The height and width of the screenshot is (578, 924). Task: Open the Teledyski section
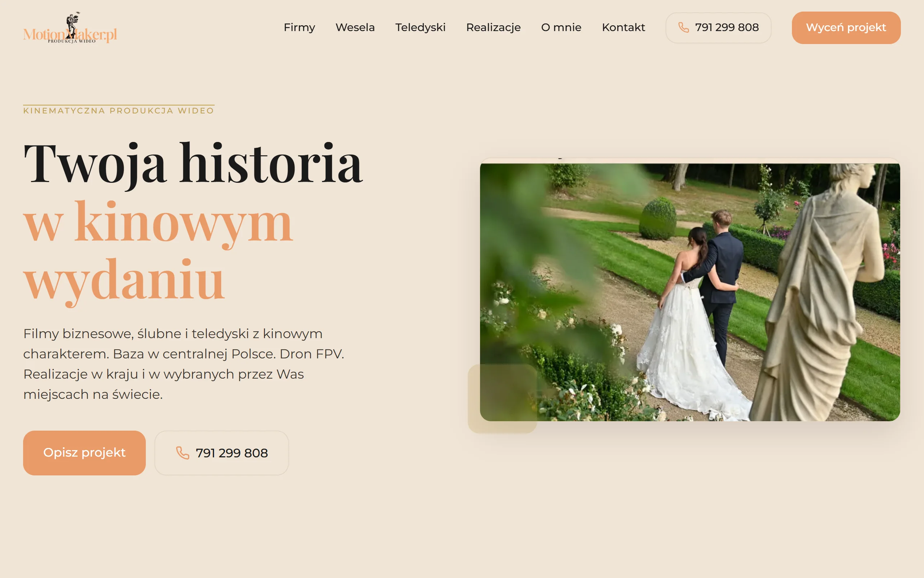click(420, 27)
